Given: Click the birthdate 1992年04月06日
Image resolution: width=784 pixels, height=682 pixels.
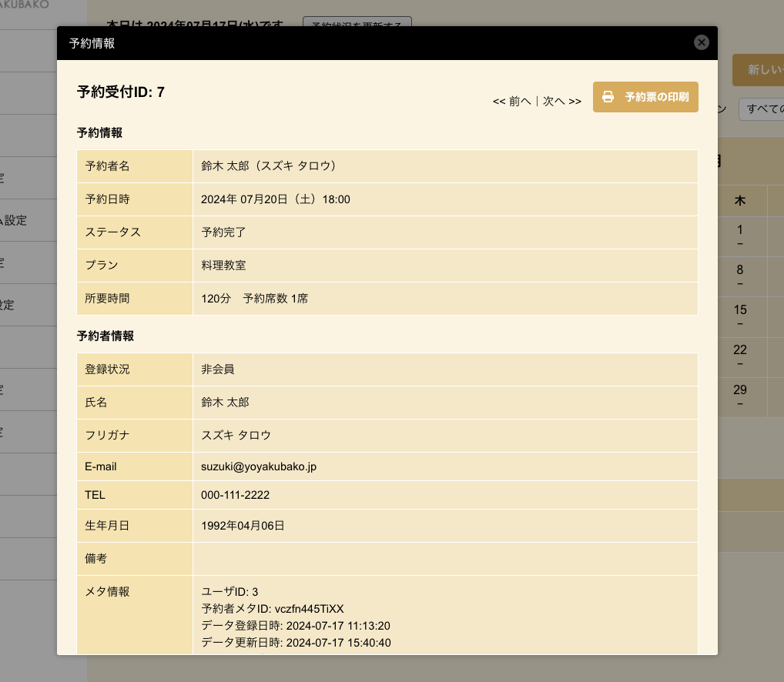Looking at the screenshot, I should 243,526.
